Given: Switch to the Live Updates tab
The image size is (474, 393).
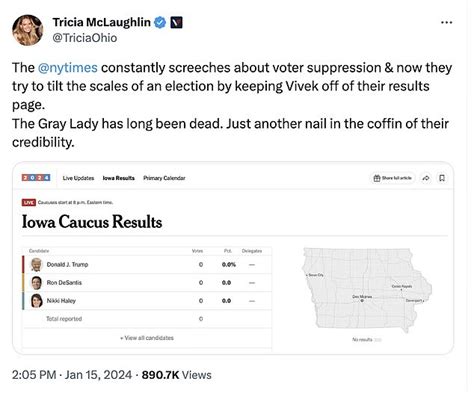Looking at the screenshot, I should [78, 178].
